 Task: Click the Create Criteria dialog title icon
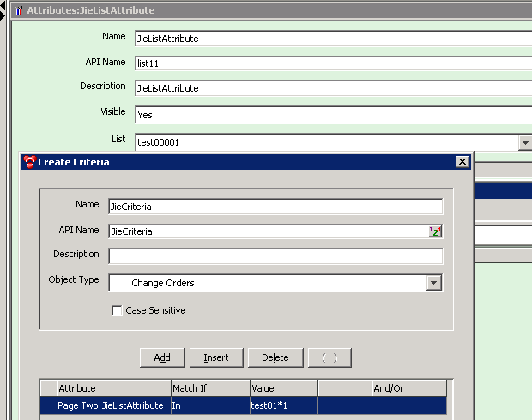(x=29, y=161)
